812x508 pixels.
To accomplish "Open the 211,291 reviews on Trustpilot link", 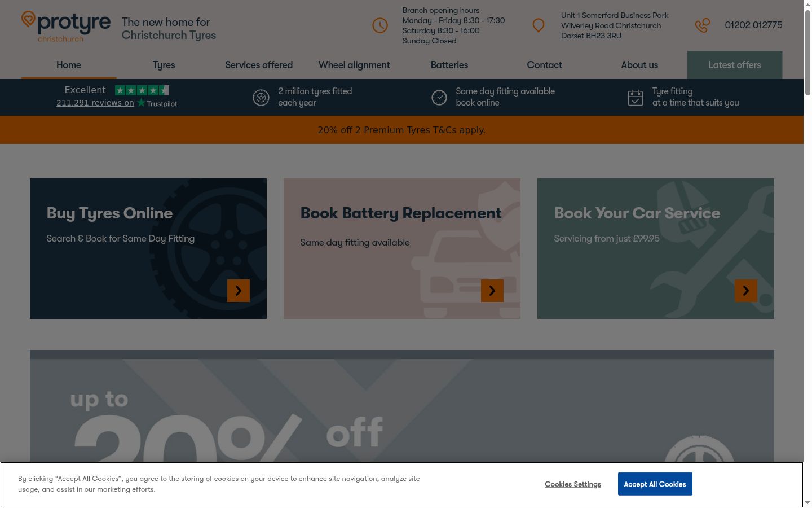I will (x=117, y=103).
